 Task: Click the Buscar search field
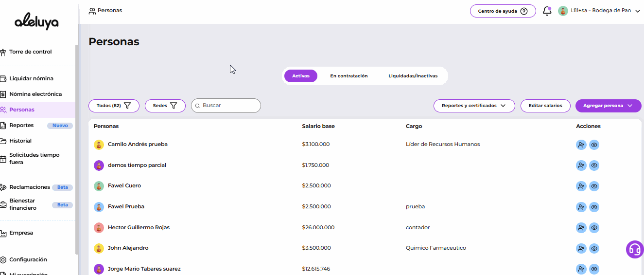tap(228, 106)
